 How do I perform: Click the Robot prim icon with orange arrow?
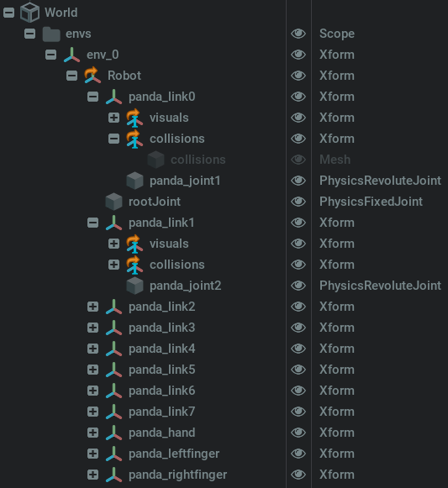tap(92, 76)
